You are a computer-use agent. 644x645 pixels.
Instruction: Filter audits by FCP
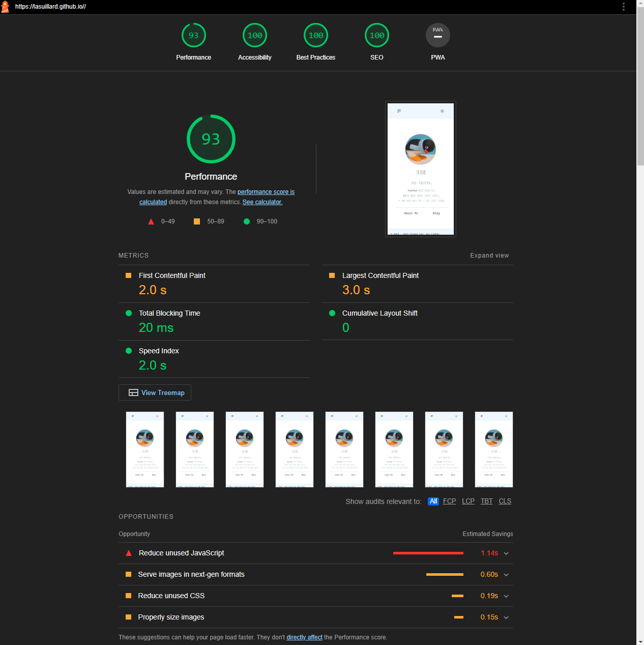(x=449, y=501)
